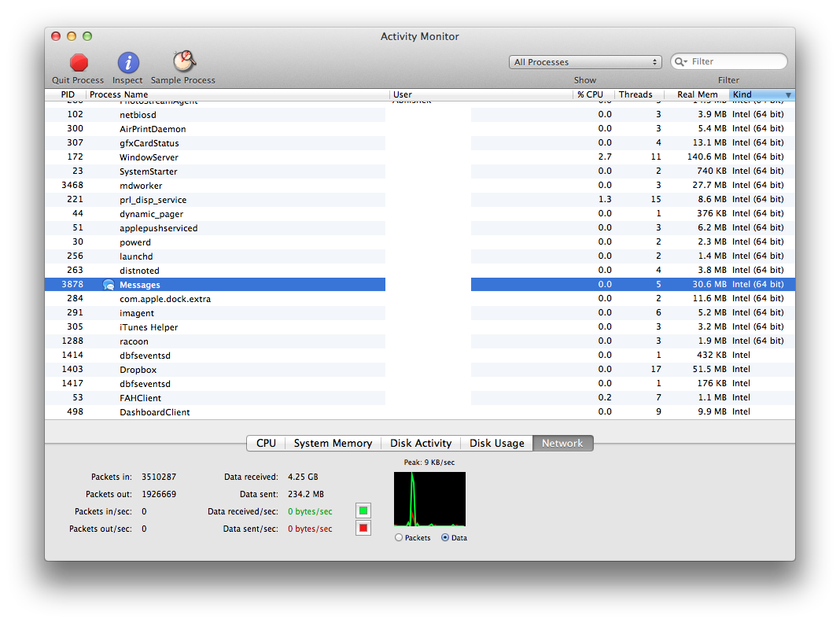
Task: Select the applepushserviced process row
Action: pyautogui.click(x=419, y=227)
